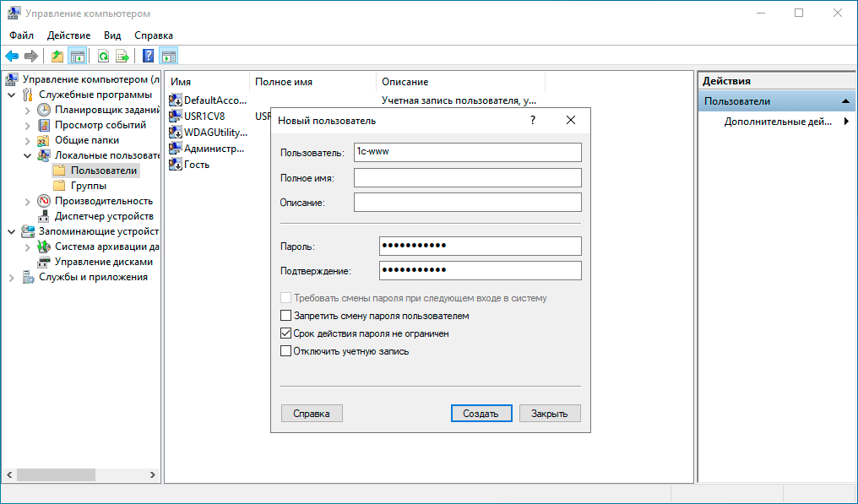Sort by Описание column header

click(461, 82)
